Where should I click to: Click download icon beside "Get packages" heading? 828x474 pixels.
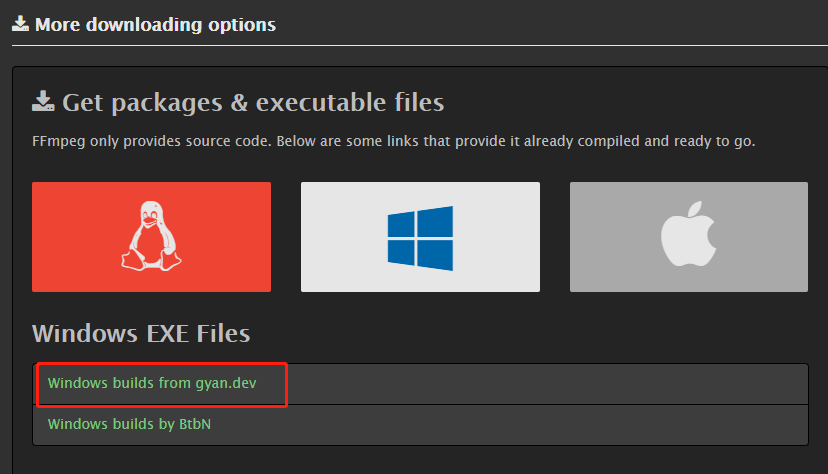(x=43, y=101)
